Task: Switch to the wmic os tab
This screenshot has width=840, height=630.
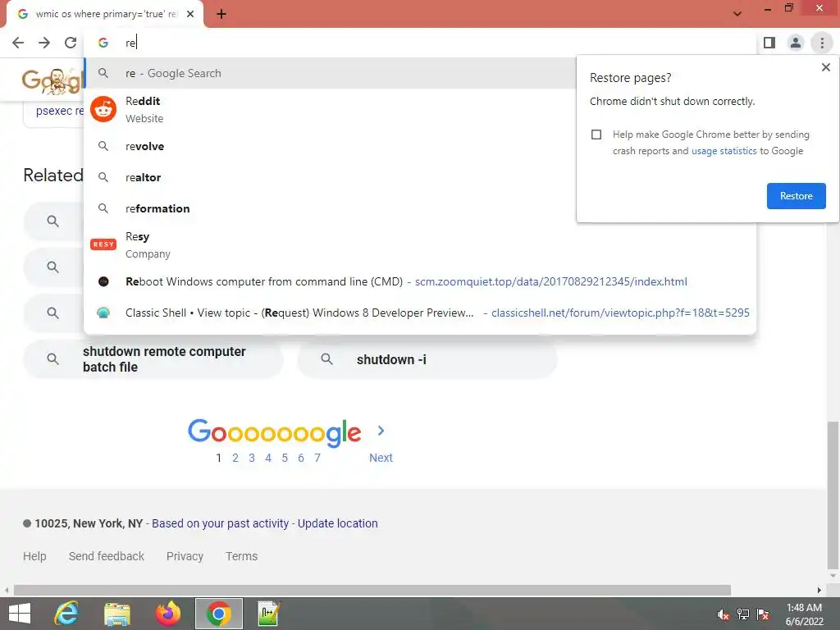Action: [x=104, y=15]
